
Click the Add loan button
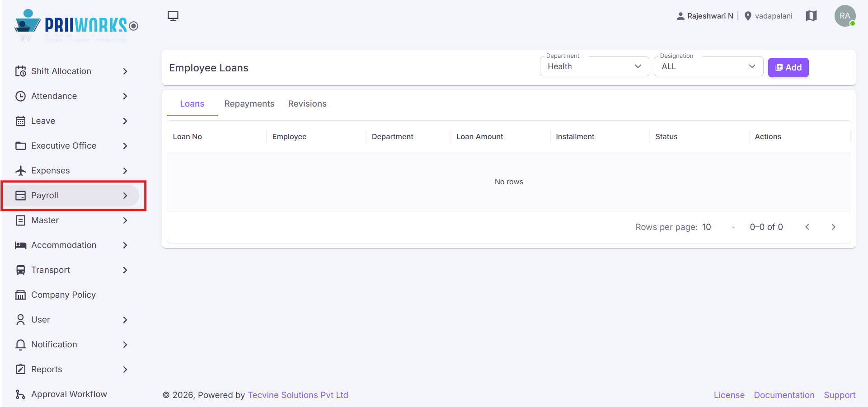(x=788, y=67)
